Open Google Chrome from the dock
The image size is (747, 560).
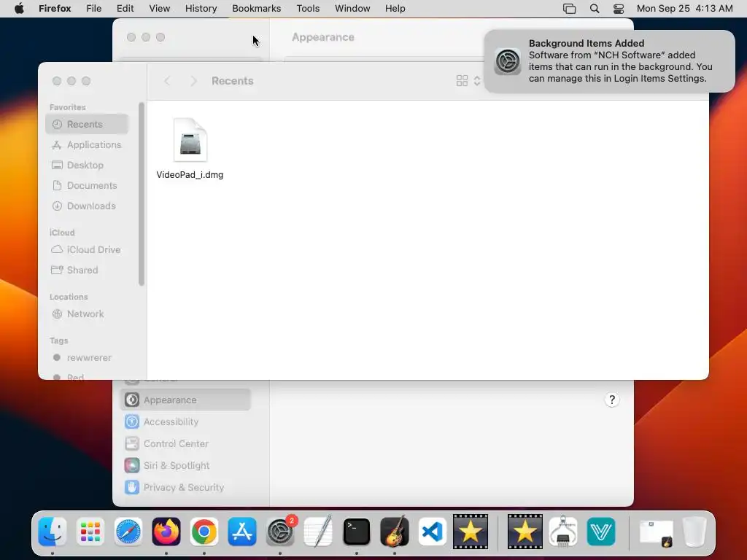pos(204,532)
